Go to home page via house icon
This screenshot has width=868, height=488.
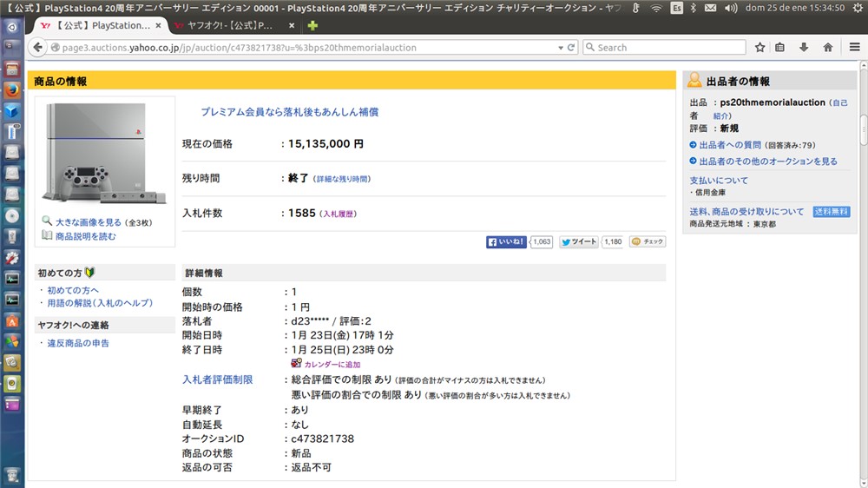click(x=827, y=48)
